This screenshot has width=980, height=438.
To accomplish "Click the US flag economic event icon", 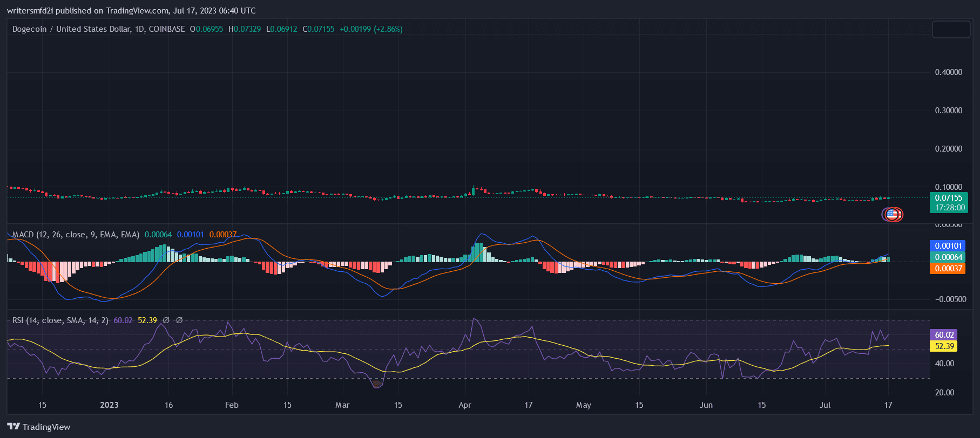I will coord(892,215).
